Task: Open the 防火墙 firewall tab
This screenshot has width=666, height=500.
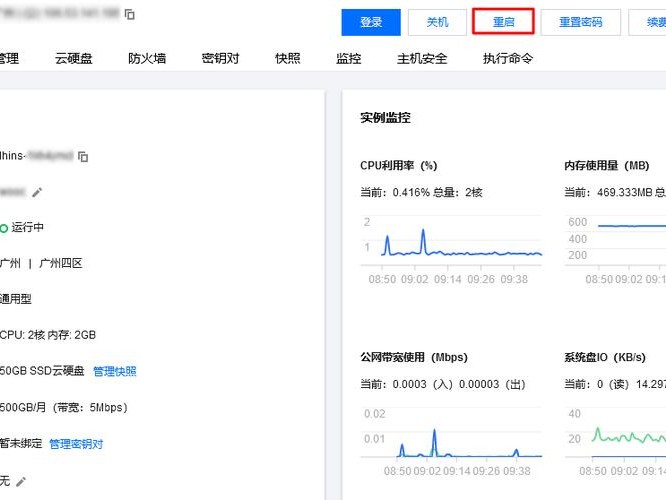Action: (147, 58)
